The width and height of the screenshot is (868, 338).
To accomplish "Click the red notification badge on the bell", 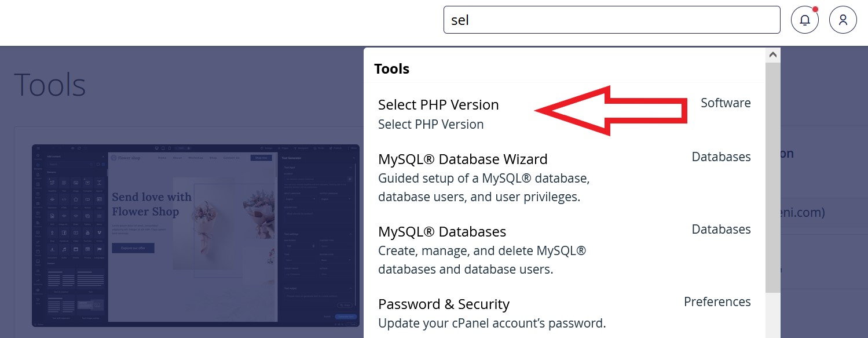I will [815, 9].
